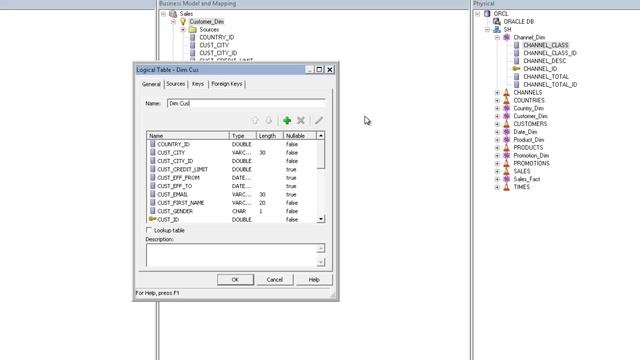Click the Sales_Fact alias icon

click(507, 179)
